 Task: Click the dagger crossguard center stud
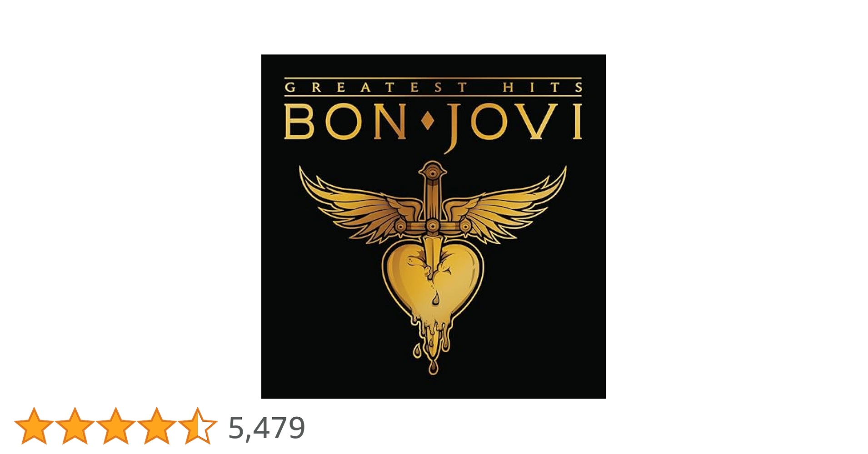[432, 226]
